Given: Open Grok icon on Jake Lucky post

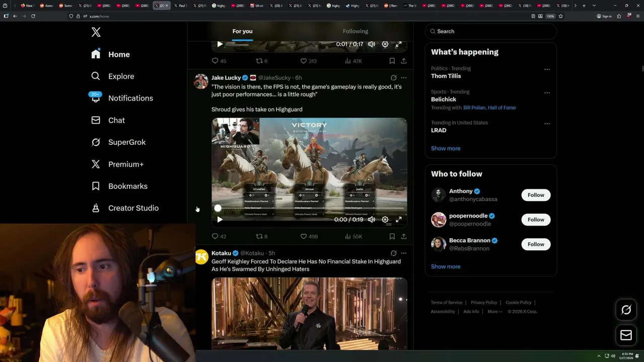Looking at the screenshot, I should click(393, 78).
